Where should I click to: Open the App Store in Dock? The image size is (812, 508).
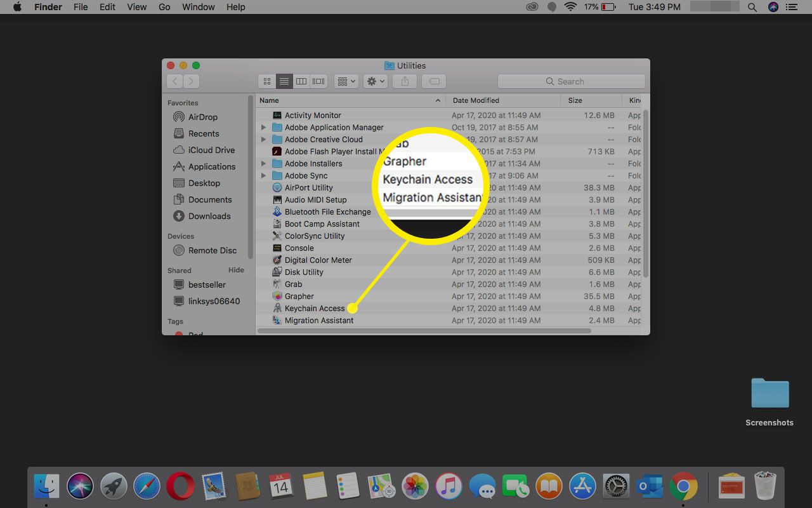(x=582, y=487)
